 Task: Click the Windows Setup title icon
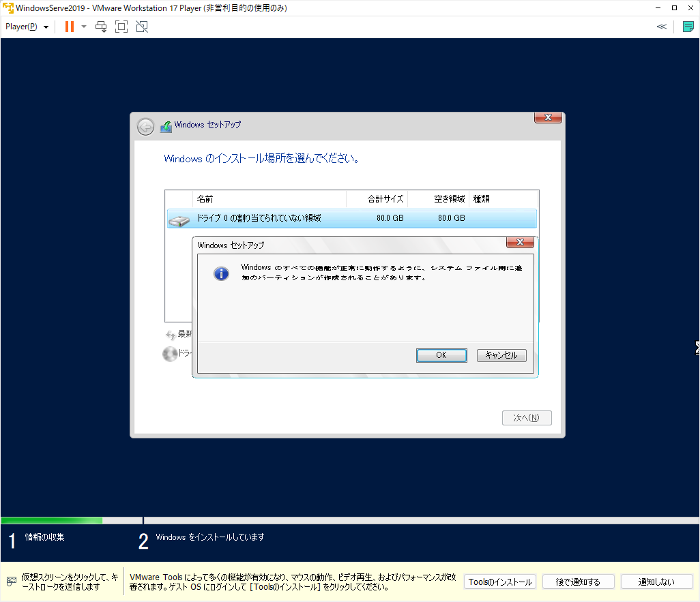(x=166, y=127)
